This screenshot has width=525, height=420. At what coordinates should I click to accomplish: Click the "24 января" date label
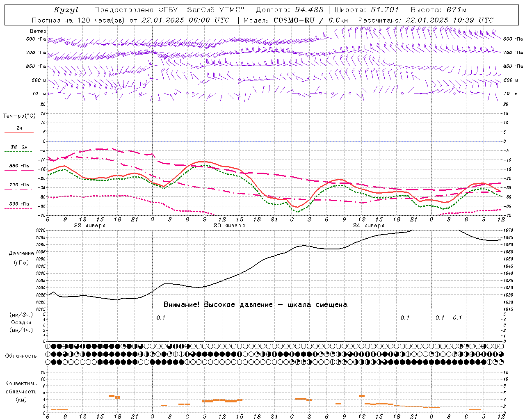click(368, 226)
